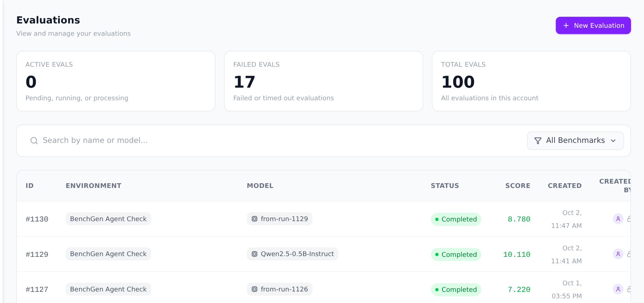The image size is (644, 303).
Task: Click the MODEL column header
Action: [x=260, y=186]
